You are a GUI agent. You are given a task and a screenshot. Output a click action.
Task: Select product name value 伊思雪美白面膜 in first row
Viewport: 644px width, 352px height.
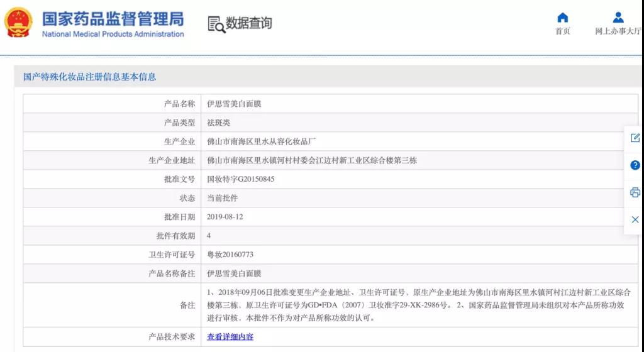[234, 104]
